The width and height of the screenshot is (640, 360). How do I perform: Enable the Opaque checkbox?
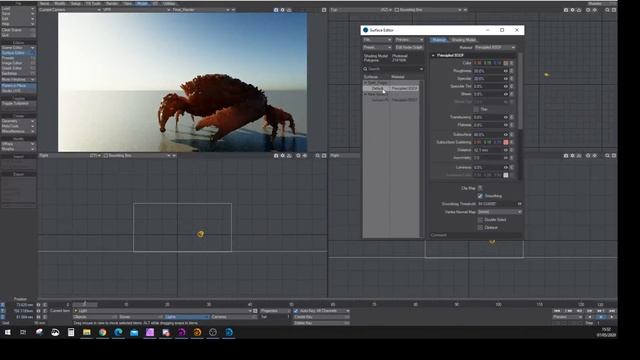point(480,227)
